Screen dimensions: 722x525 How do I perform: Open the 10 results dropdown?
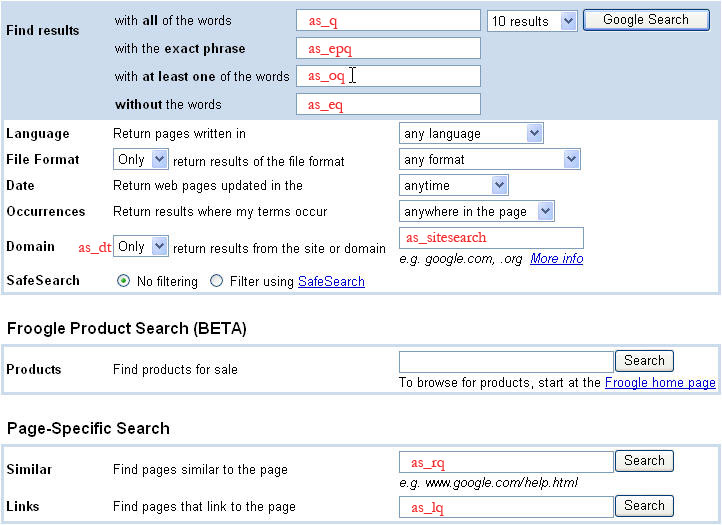532,21
